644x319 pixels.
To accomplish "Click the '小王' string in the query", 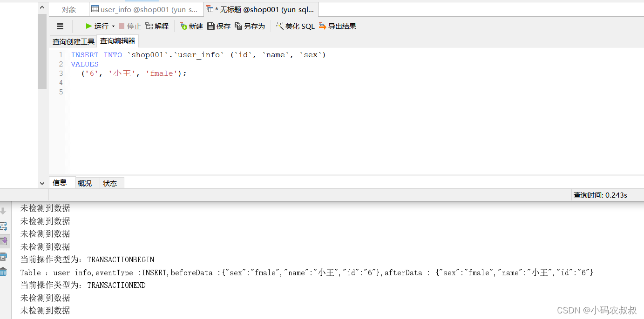I will [x=122, y=73].
